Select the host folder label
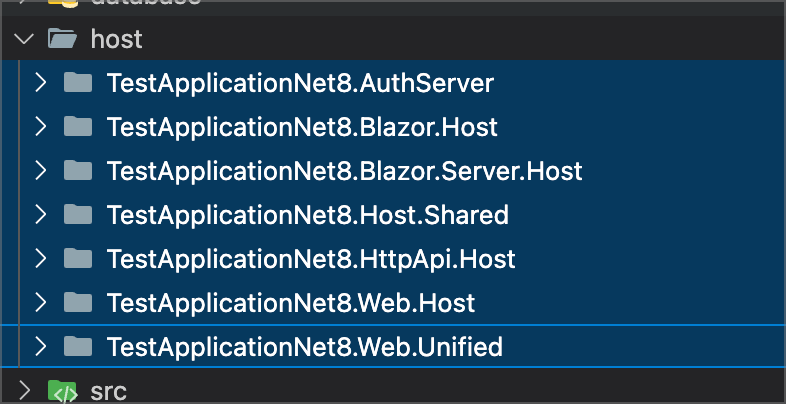This screenshot has width=786, height=404. [x=116, y=40]
